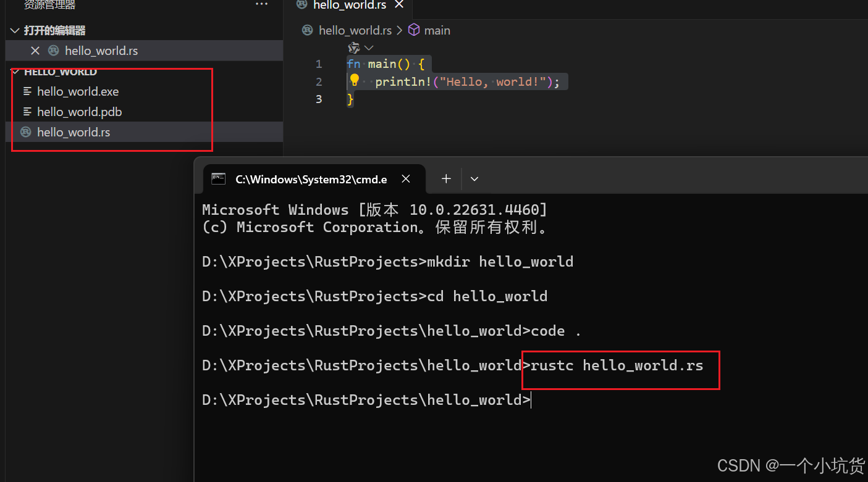Close the cmd.exe terminal tab

(x=406, y=179)
